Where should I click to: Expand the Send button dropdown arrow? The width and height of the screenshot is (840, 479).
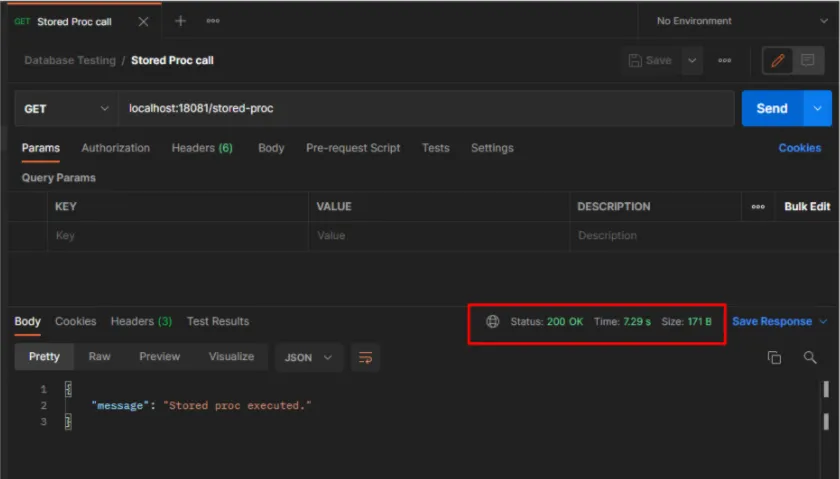tap(818, 109)
